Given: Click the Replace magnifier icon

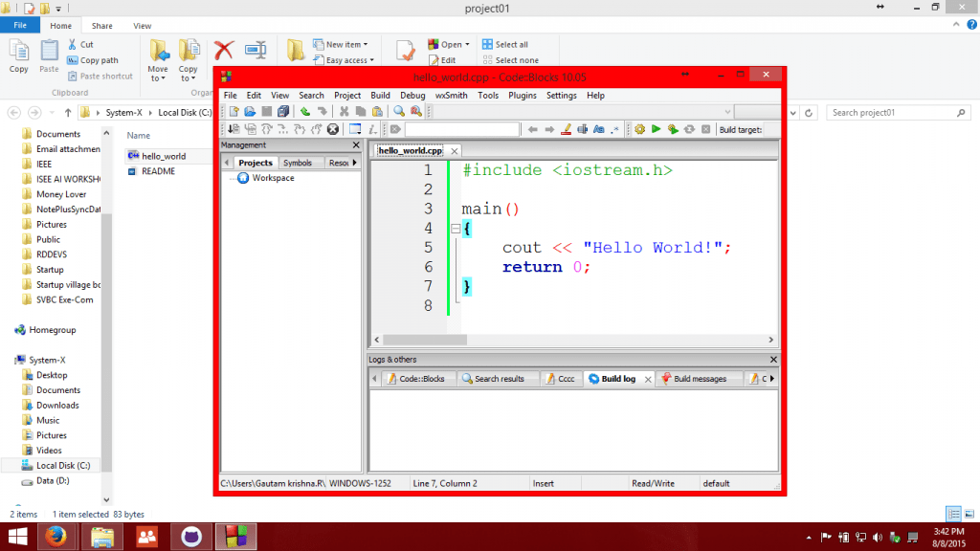Looking at the screenshot, I should 416,112.
